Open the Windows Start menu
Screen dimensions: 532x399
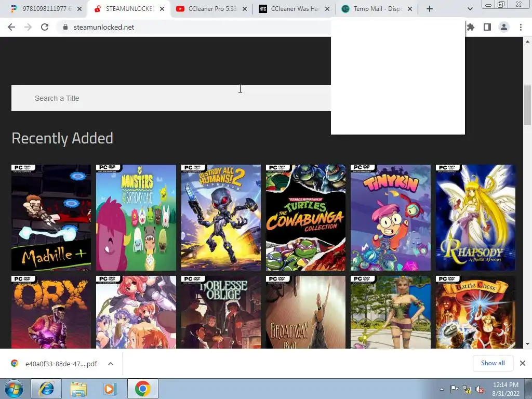click(x=14, y=389)
